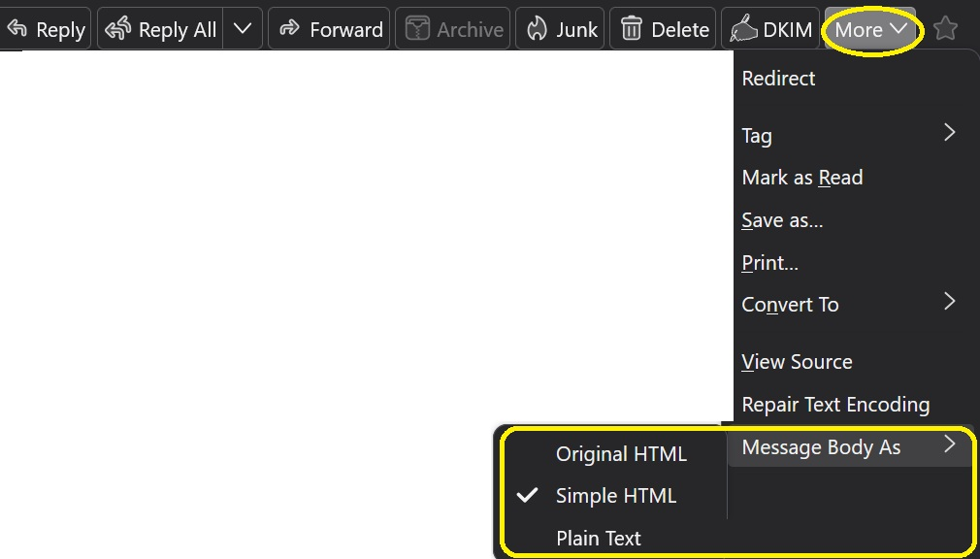The width and height of the screenshot is (980, 559).
Task: Open View Source
Action: [x=853, y=362]
